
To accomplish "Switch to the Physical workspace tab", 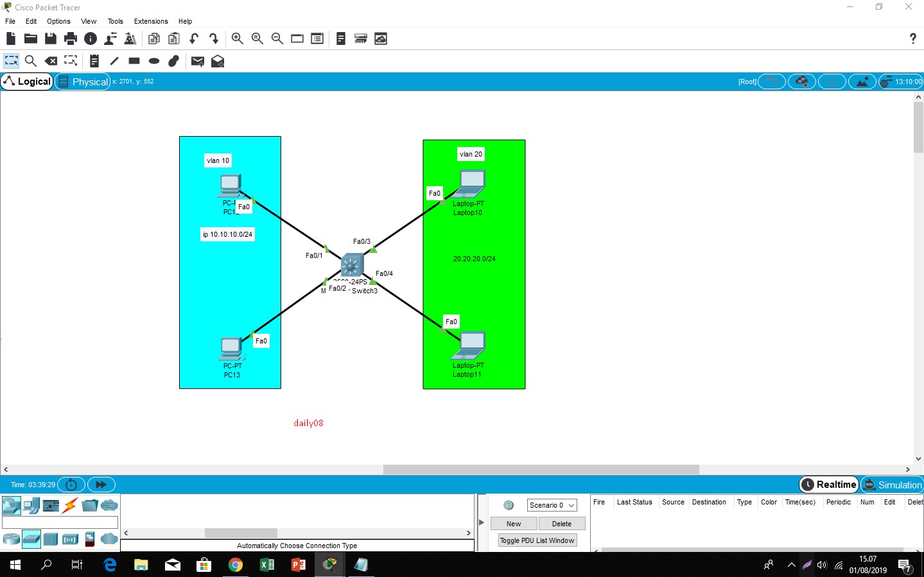I will click(x=82, y=82).
